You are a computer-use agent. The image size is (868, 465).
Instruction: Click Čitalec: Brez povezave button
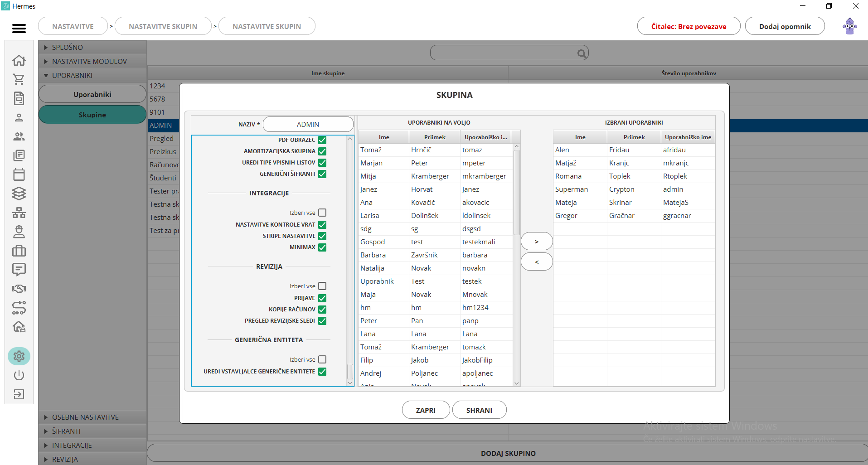pyautogui.click(x=689, y=26)
